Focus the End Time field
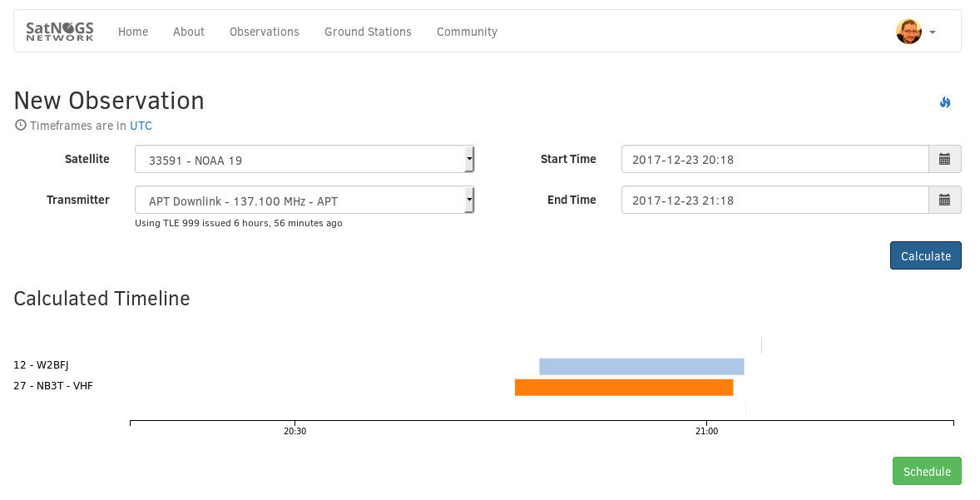This screenshot has width=980, height=500. pos(775,200)
